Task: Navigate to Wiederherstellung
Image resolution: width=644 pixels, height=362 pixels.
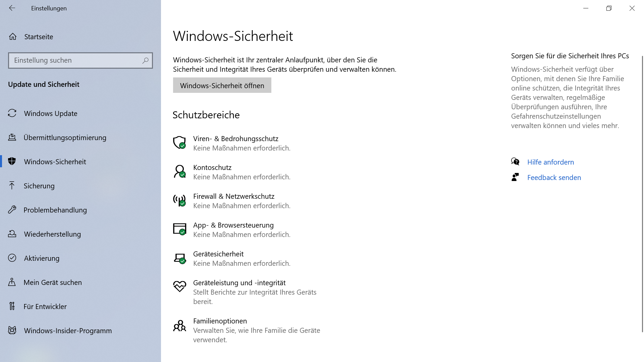Action: [x=80, y=234]
